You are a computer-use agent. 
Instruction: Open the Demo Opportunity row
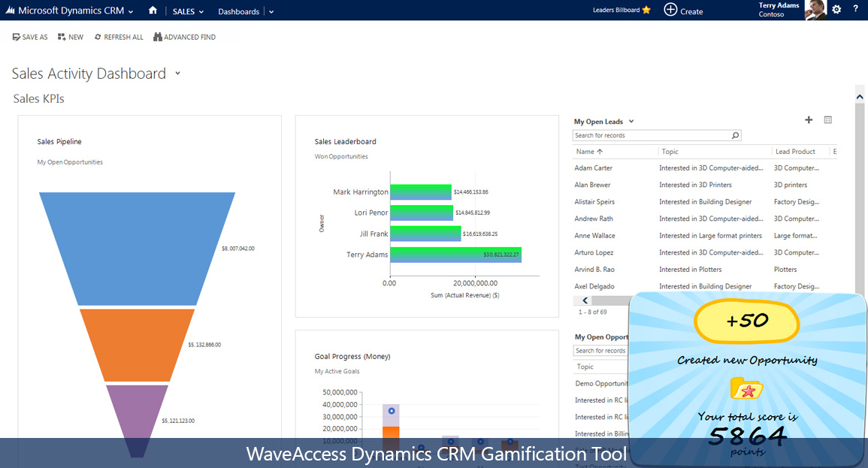point(601,383)
